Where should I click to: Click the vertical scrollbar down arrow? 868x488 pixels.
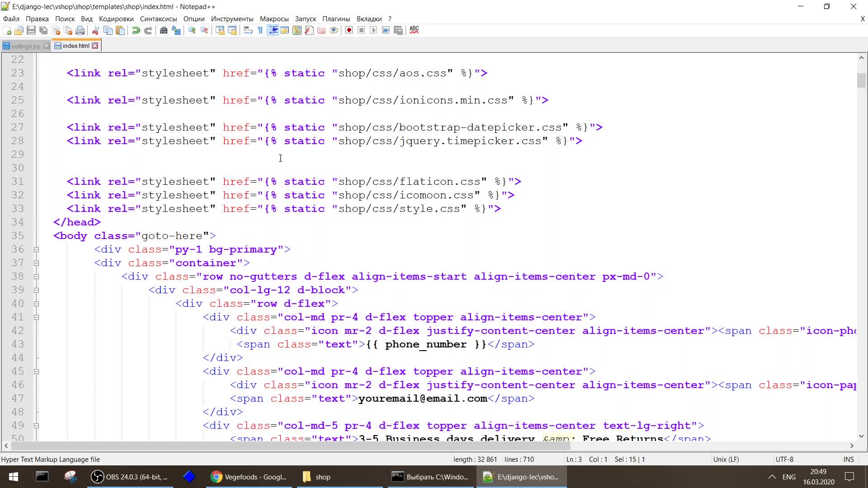(861, 436)
